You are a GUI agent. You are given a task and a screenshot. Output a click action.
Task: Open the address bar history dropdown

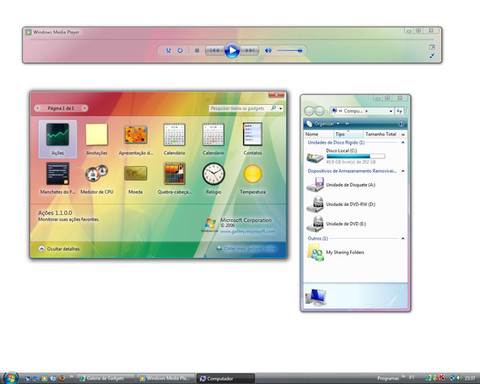(391, 111)
